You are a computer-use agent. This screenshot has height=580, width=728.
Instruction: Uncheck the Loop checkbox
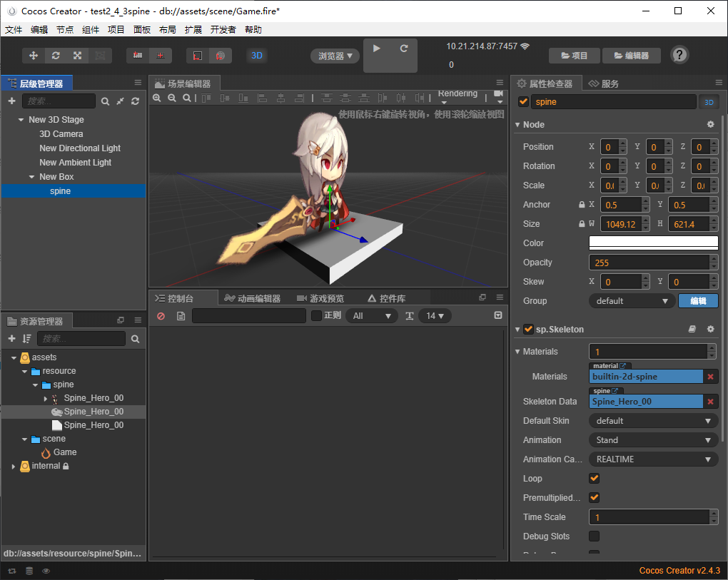(594, 479)
